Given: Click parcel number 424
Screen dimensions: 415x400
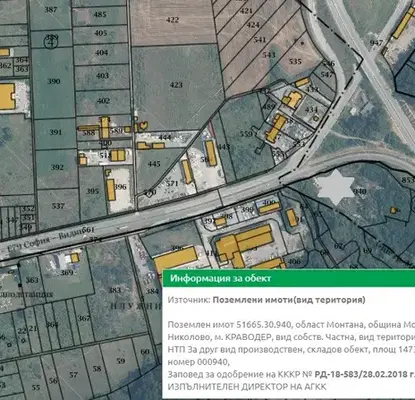Looking at the screenshot, I should pyautogui.click(x=253, y=25).
